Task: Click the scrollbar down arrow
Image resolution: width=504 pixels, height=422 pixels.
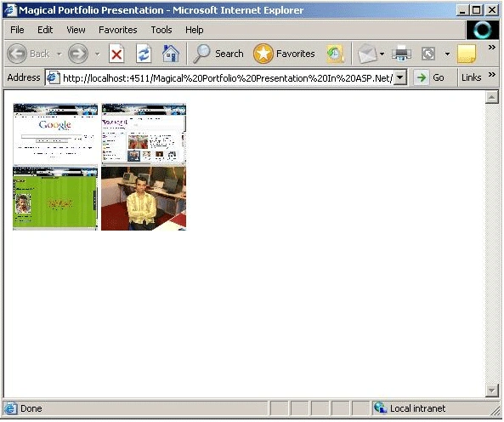Action: pyautogui.click(x=491, y=391)
